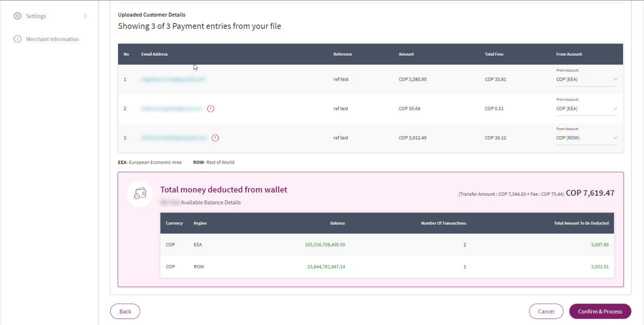The height and width of the screenshot is (325, 644).
Task: Open the From Account dropdown for payment 2
Action: click(615, 109)
